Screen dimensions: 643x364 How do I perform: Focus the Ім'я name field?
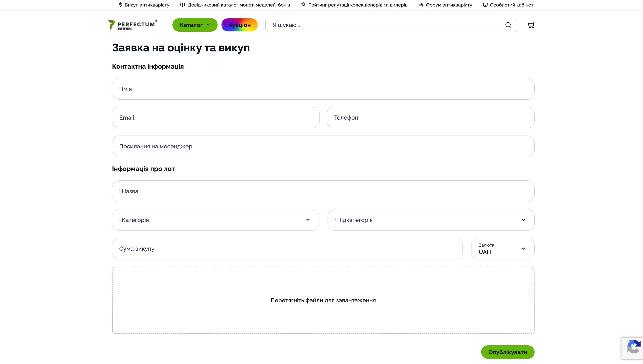pos(323,89)
